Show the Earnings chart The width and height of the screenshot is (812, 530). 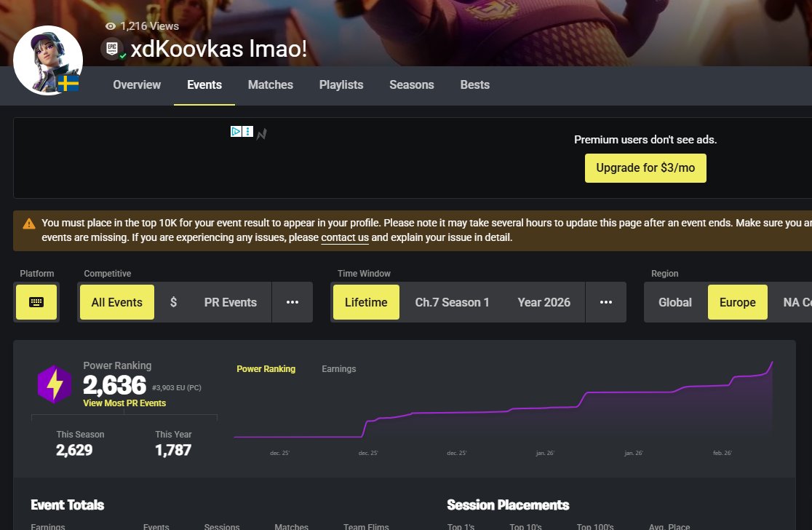(x=338, y=369)
